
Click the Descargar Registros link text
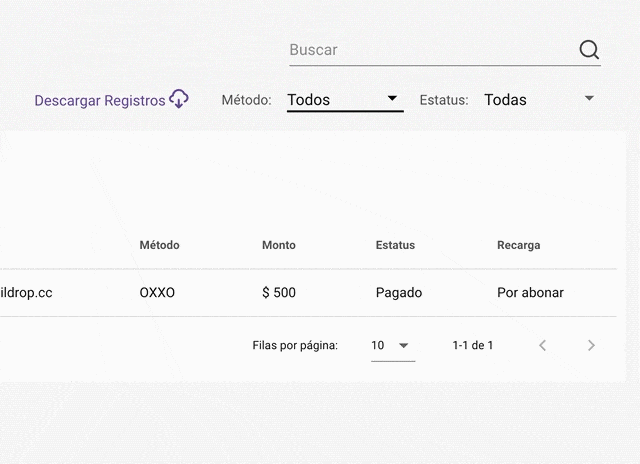pyautogui.click(x=99, y=100)
